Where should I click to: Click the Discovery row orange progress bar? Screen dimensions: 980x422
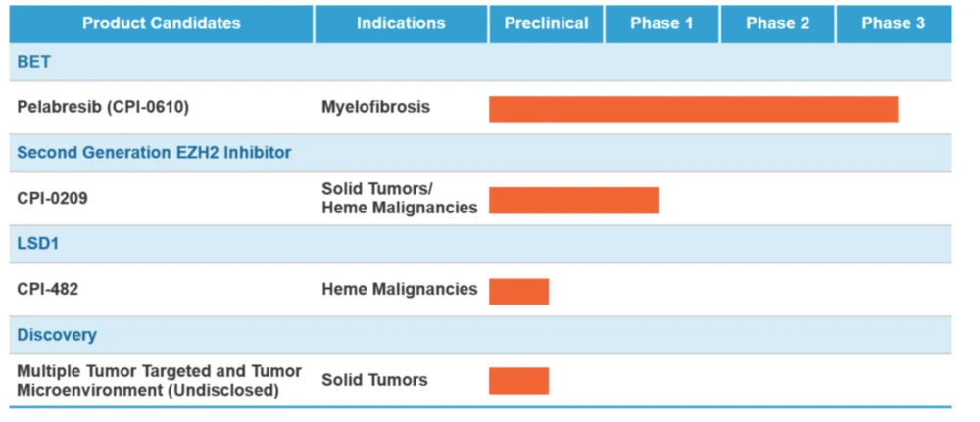coord(518,381)
